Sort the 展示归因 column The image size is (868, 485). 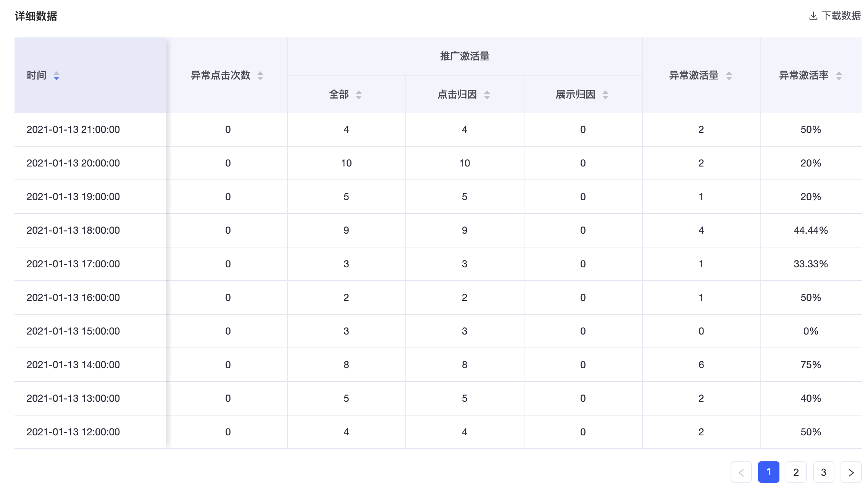pyautogui.click(x=605, y=95)
